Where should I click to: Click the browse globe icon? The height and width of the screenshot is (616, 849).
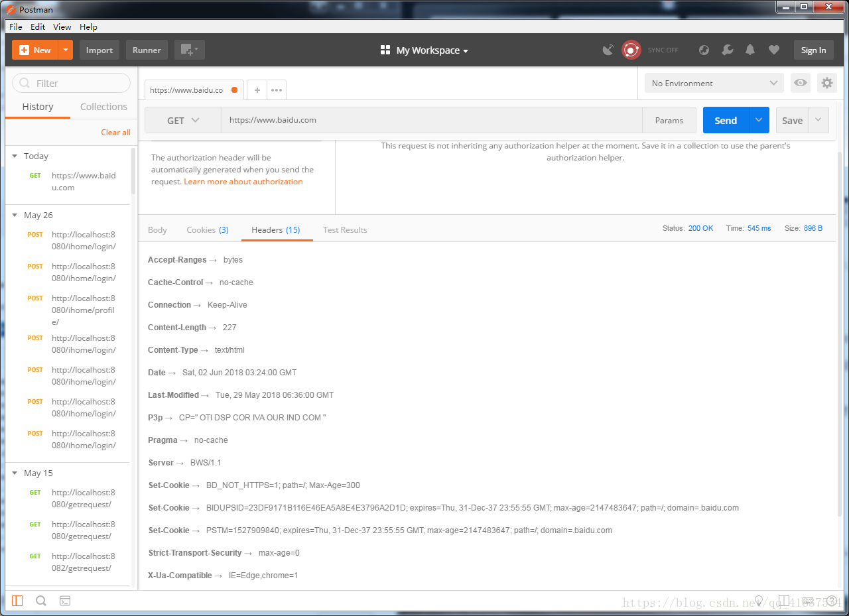[x=704, y=50]
